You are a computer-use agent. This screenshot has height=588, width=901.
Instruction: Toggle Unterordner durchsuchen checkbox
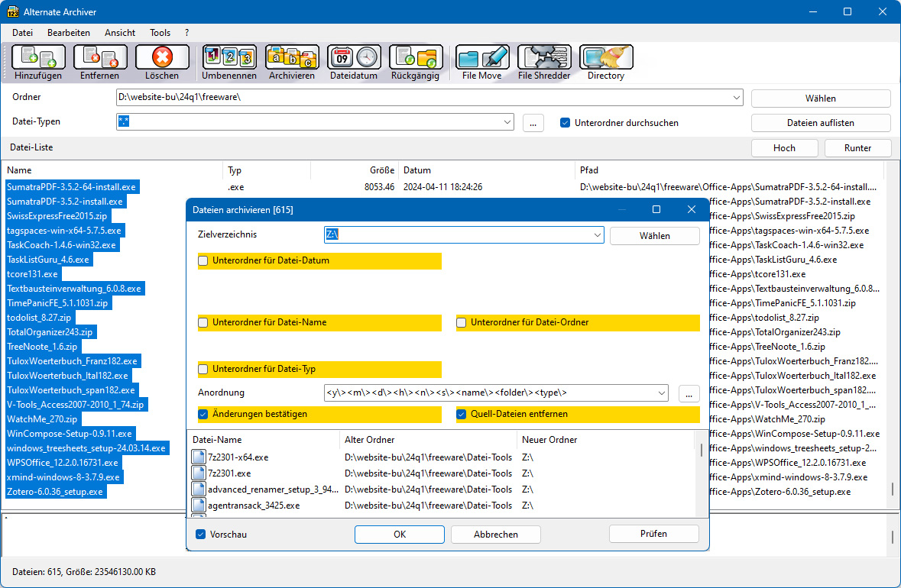pos(565,123)
